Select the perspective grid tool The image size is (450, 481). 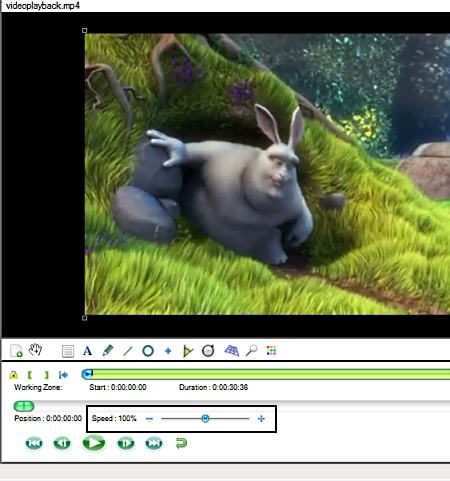pyautogui.click(x=232, y=351)
